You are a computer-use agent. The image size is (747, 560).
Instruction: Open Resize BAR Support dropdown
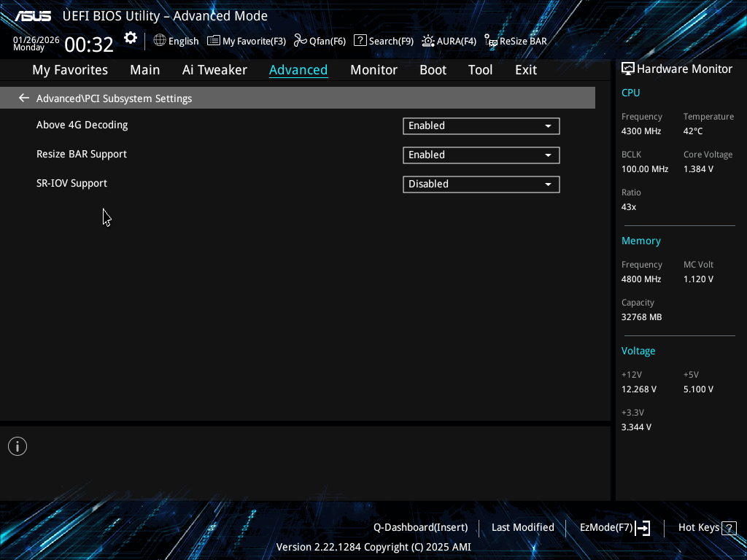481,155
